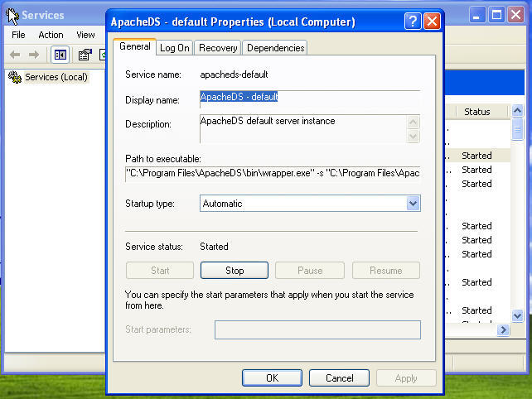Confirm the dialog with OK
Screen dimensions: 532x399
[272, 378]
